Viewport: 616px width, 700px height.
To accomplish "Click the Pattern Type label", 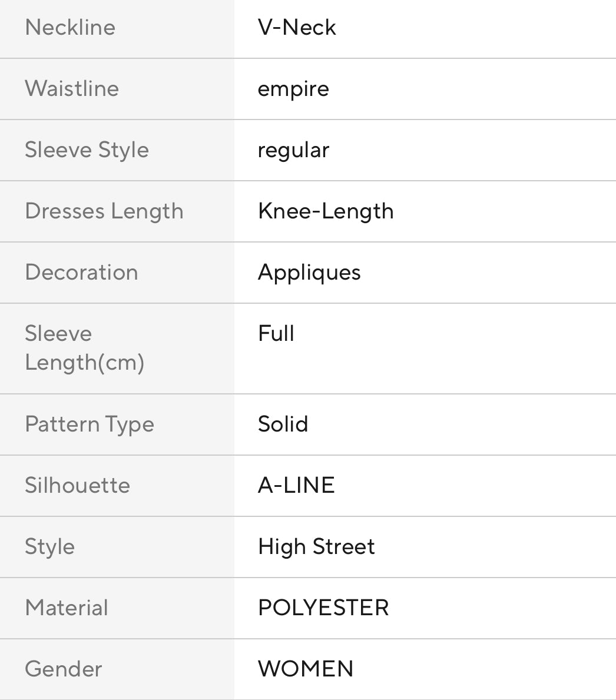I will coord(90,424).
